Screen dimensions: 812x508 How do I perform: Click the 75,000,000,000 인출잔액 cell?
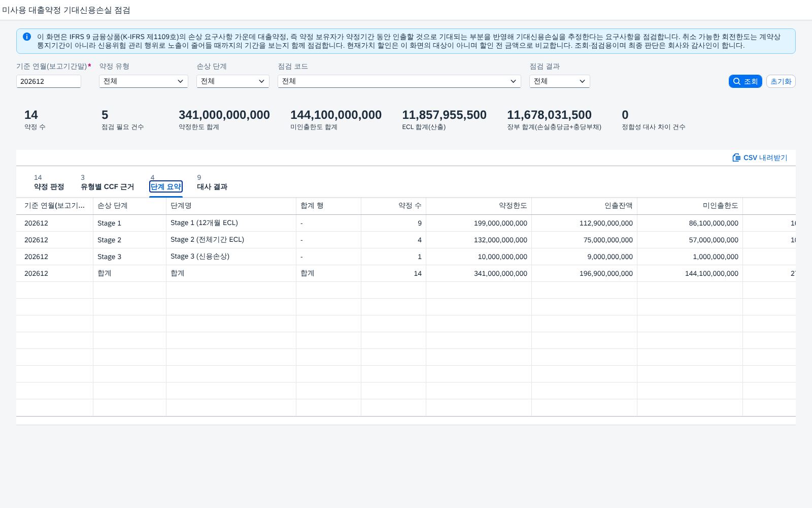584,240
